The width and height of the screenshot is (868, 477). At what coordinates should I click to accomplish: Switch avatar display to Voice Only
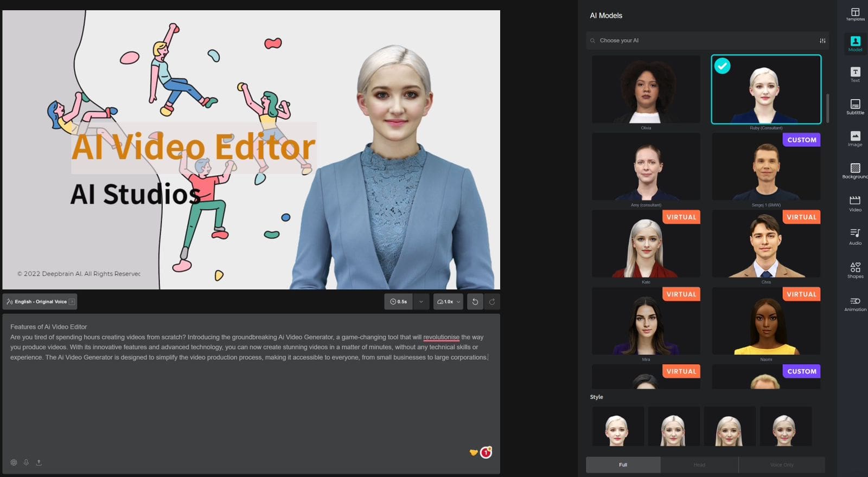(781, 465)
